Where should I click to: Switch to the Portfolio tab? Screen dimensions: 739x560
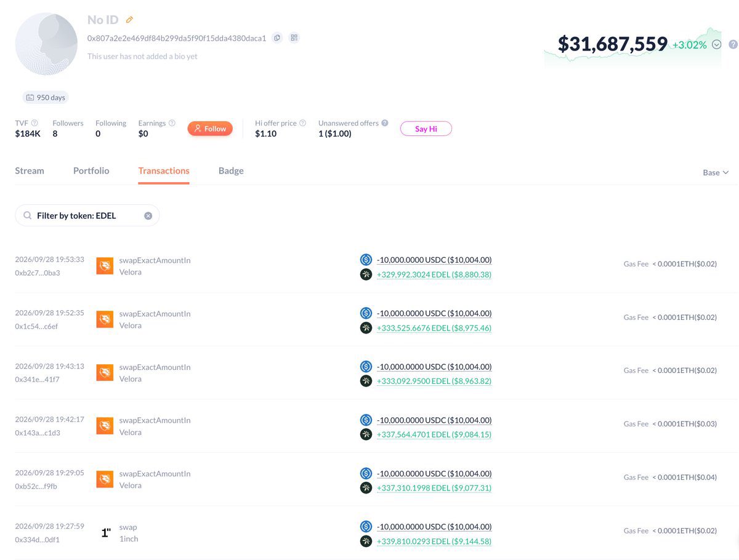point(91,170)
